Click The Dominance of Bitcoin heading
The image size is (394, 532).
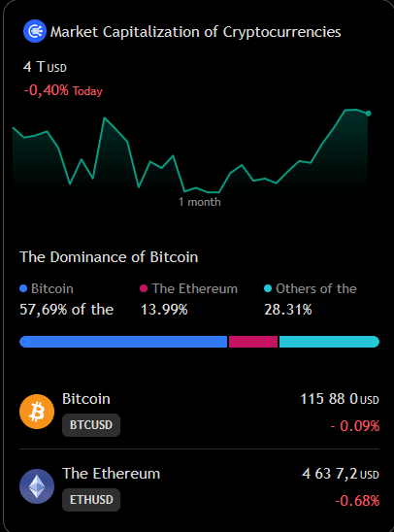(x=109, y=257)
